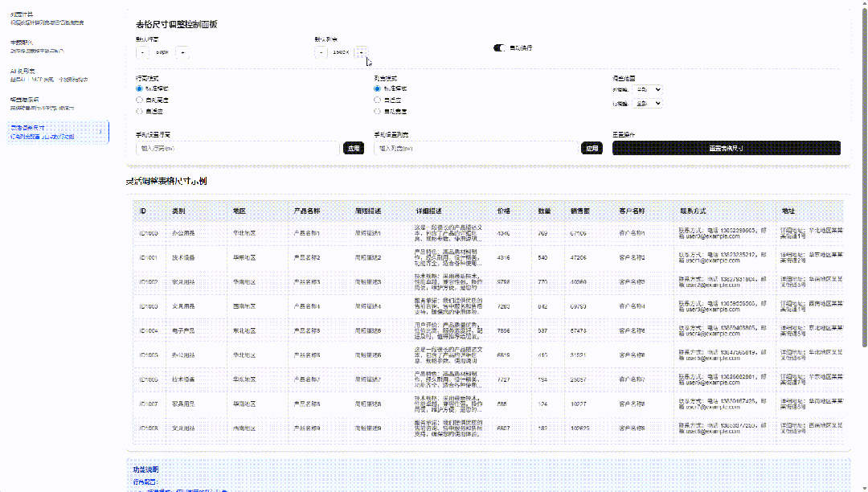868x492 pixels.
Task: Click chevron arrow on highlighted sidebar item
Action: point(100,133)
